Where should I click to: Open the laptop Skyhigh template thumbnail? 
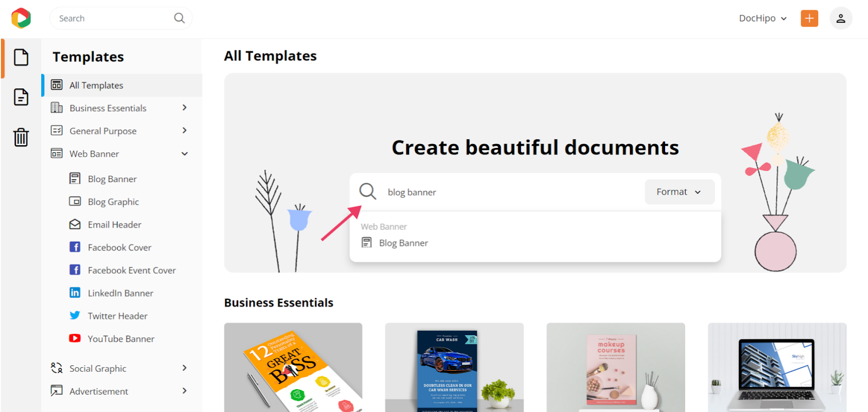click(x=777, y=368)
